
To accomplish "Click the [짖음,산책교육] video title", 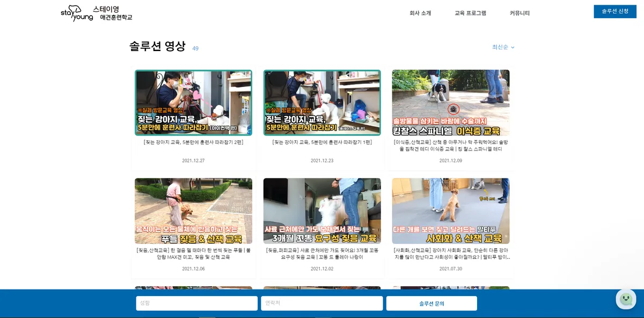I will 193,254.
